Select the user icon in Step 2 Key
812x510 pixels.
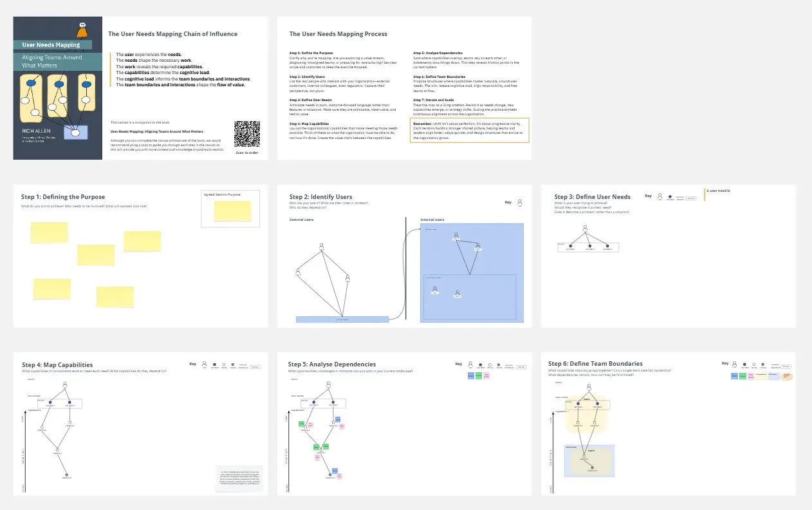coord(520,203)
